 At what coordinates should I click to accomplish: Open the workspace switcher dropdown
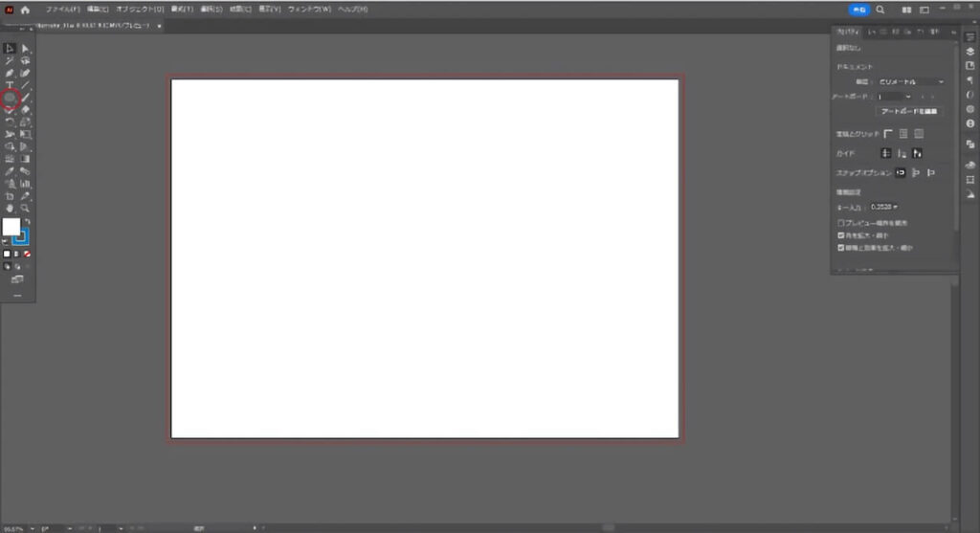(924, 10)
